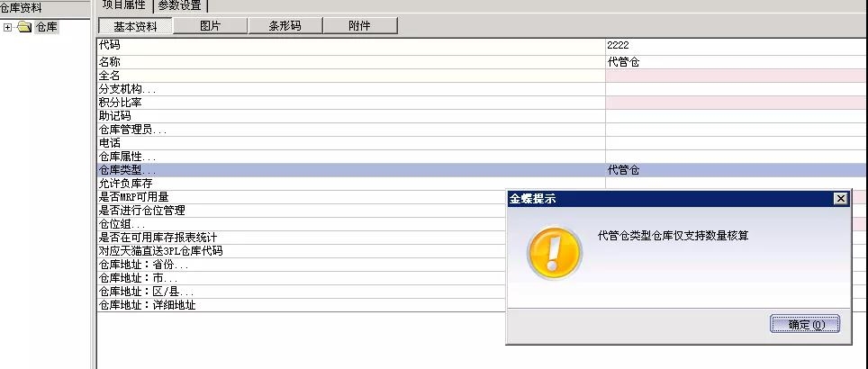The image size is (868, 369).
Task: Select the 仓库管理员 row
Action: 351,130
